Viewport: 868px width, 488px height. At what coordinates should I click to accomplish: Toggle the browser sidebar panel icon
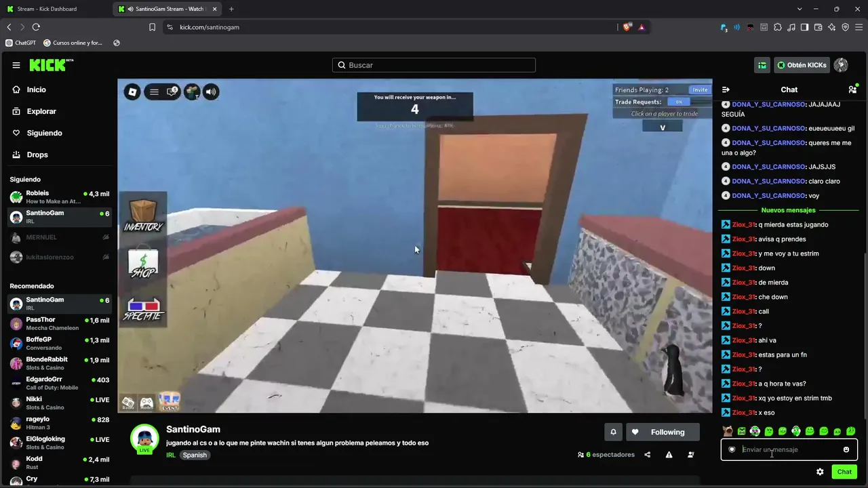pos(804,27)
